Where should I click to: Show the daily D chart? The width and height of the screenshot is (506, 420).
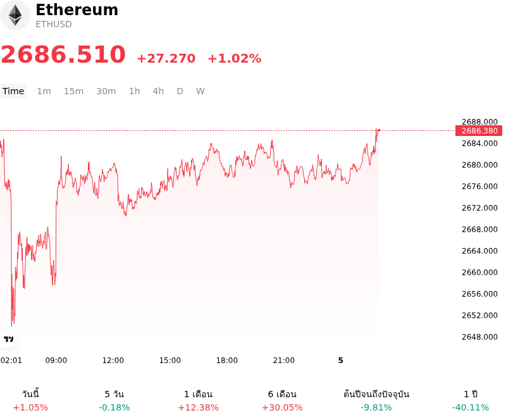pos(180,91)
